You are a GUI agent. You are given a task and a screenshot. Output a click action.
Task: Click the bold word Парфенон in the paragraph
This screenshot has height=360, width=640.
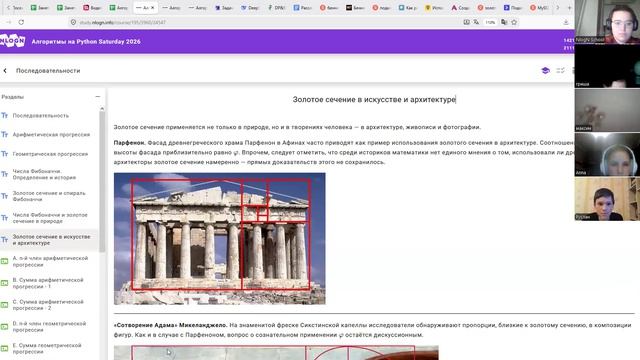point(129,143)
